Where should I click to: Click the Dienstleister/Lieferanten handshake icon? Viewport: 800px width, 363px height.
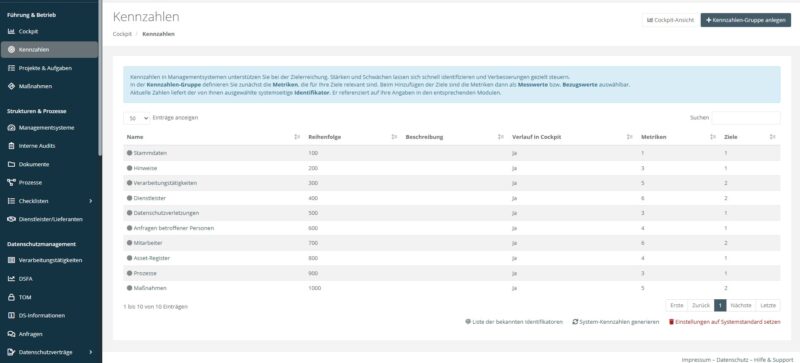pyautogui.click(x=11, y=219)
